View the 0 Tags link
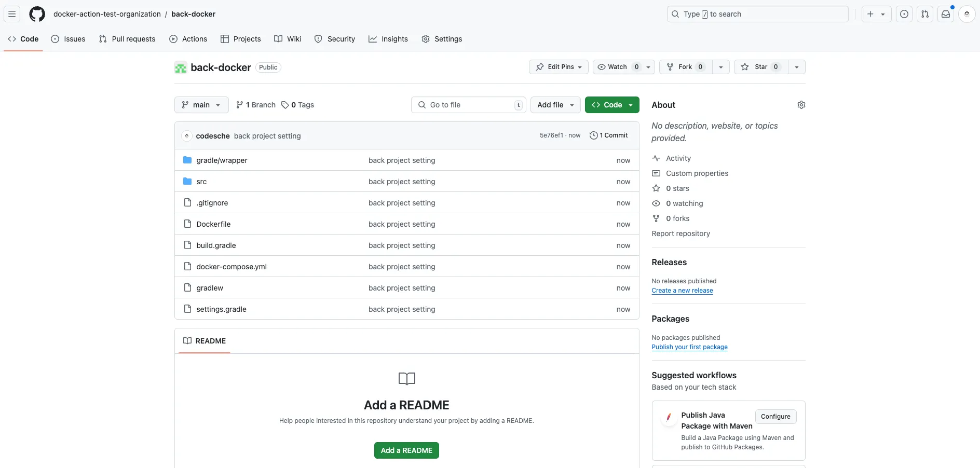Screen dimensions: 980x468 [298, 105]
